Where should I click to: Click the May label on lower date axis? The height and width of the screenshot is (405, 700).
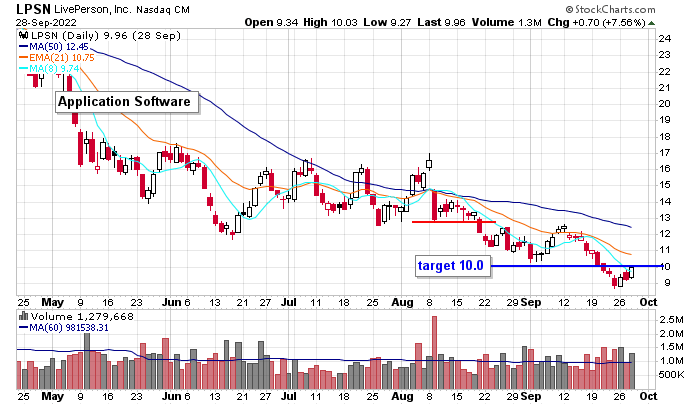(52, 396)
